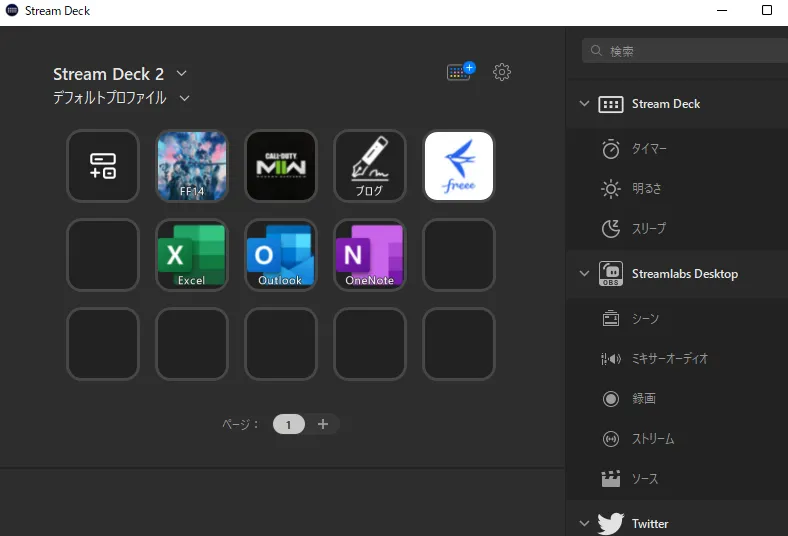Select the Call of Duty MW key
This screenshot has width=788, height=536.
[281, 166]
